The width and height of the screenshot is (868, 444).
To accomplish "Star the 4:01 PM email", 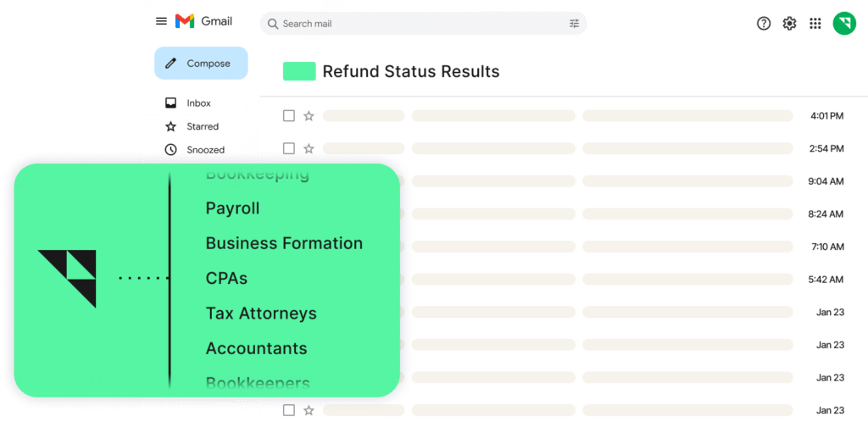I will (309, 116).
